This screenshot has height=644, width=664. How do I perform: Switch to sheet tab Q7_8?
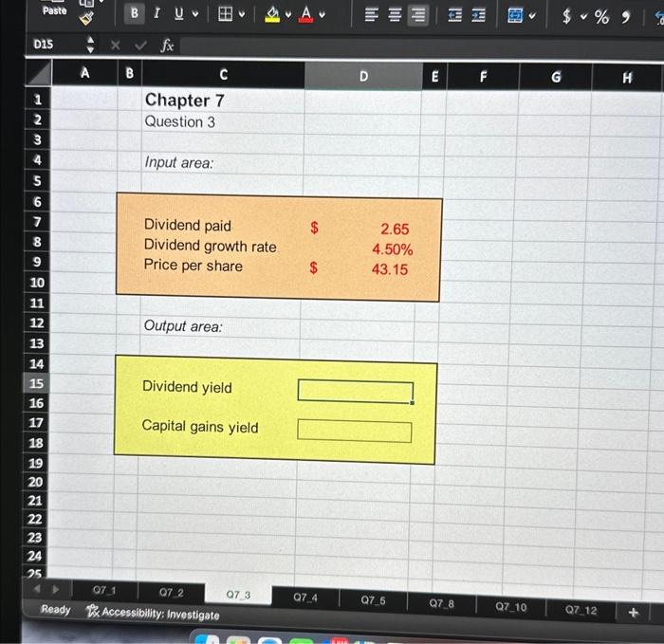tap(441, 603)
